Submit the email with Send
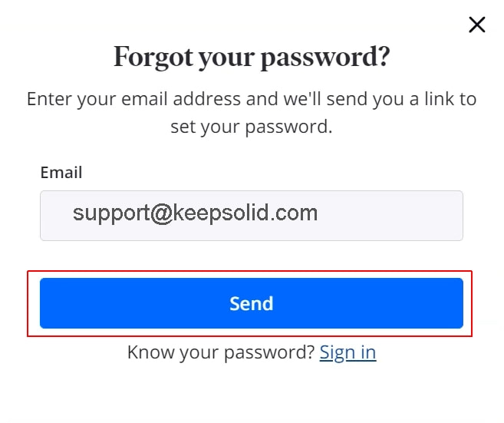This screenshot has height=423, width=504. 252,303
